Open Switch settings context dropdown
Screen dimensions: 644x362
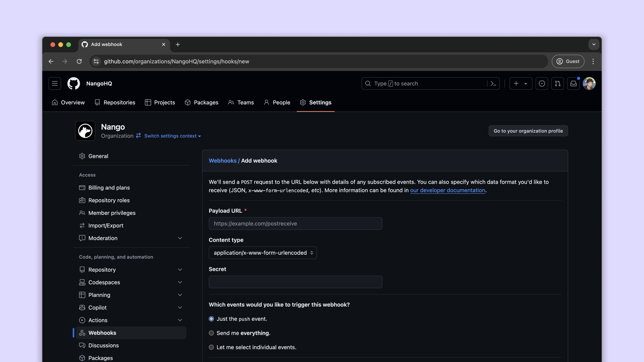(x=172, y=136)
